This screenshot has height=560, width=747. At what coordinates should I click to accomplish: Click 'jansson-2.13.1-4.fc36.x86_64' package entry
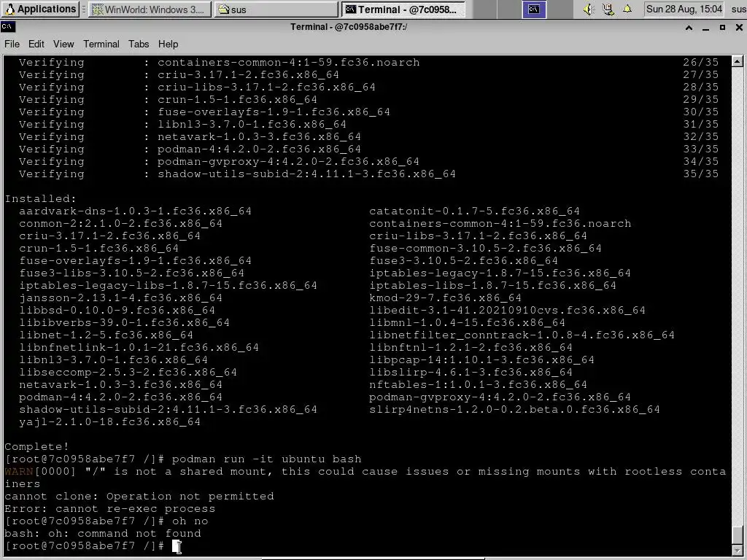tap(120, 298)
